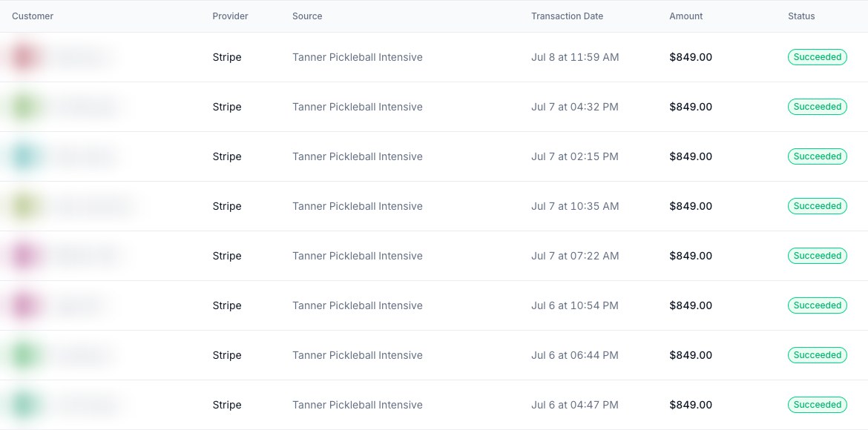The width and height of the screenshot is (868, 430).
Task: Click pink customer avatar in Jul 7 07:22 AM row
Action: coord(24,256)
